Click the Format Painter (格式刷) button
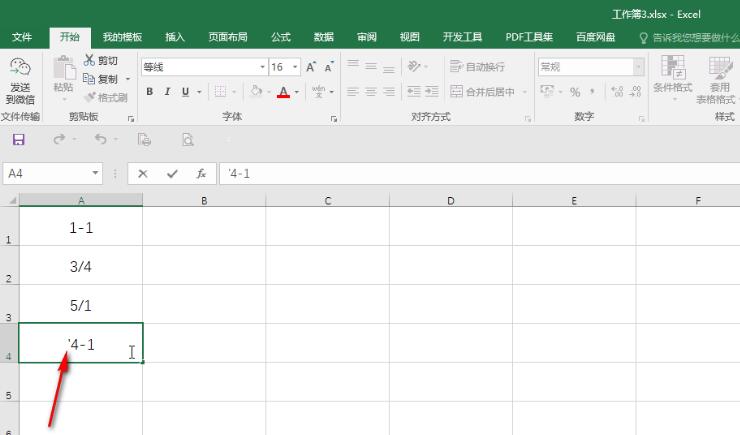 (105, 97)
